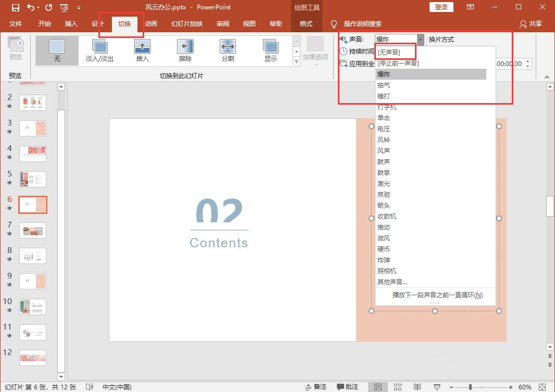Click the 登录 sign-in button
The height and width of the screenshot is (392, 555).
[441, 7]
